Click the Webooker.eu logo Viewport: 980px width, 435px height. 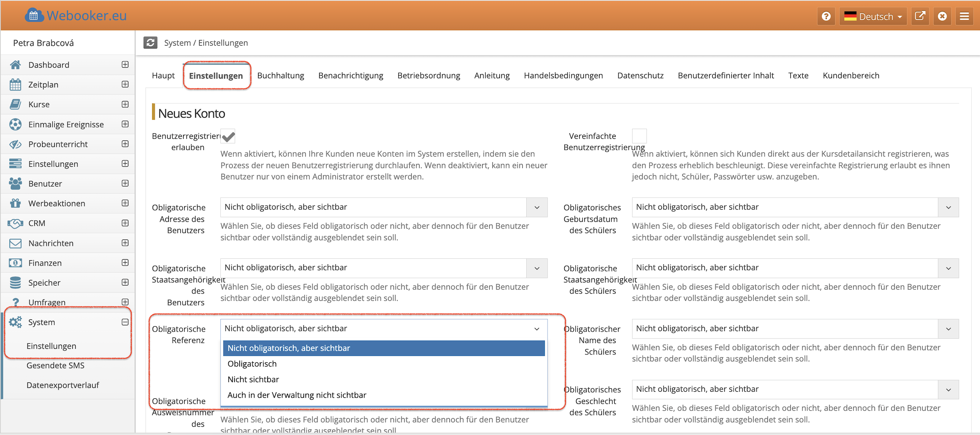coord(76,15)
